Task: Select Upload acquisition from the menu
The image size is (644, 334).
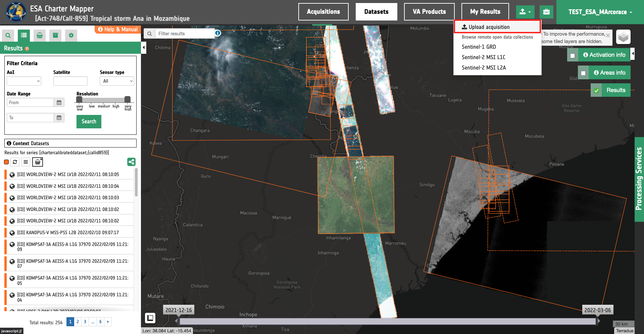Action: coord(497,27)
